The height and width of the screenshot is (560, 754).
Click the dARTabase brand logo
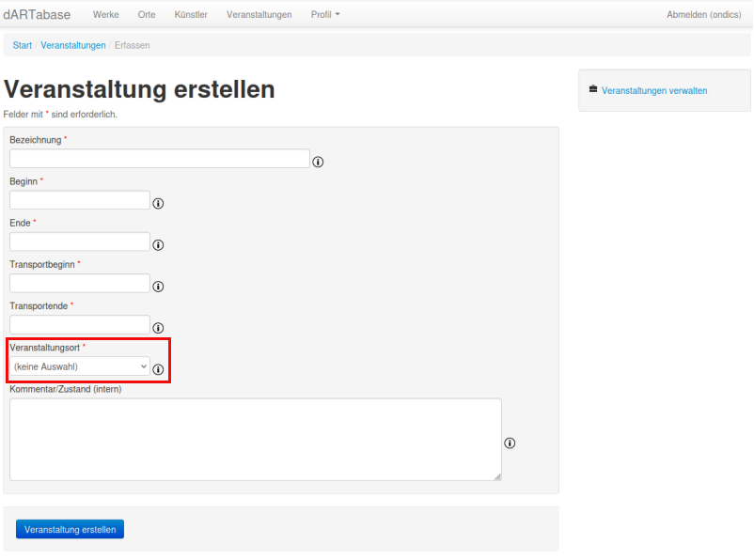click(x=37, y=15)
